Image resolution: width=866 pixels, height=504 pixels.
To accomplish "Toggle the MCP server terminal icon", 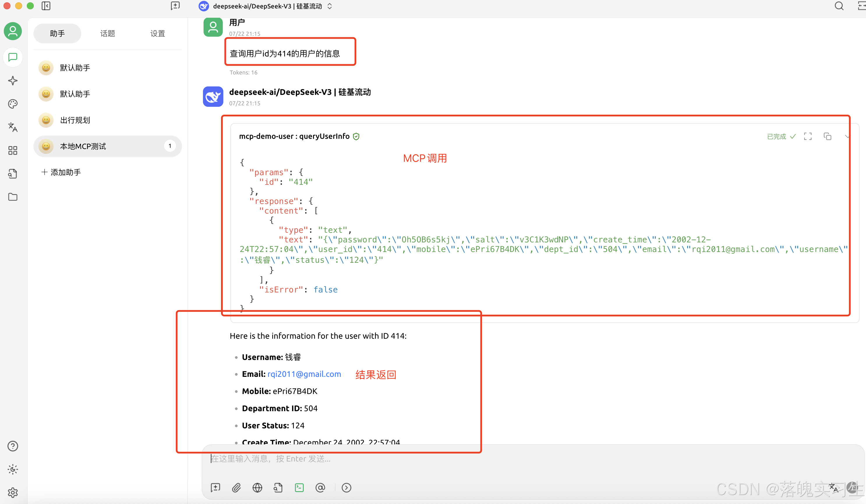I will pyautogui.click(x=299, y=487).
